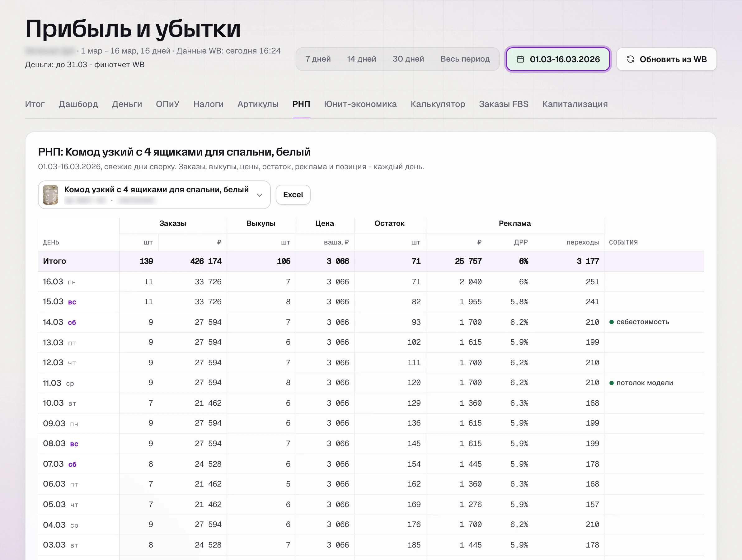
Task: Open the Деньги tab
Action: pyautogui.click(x=127, y=104)
